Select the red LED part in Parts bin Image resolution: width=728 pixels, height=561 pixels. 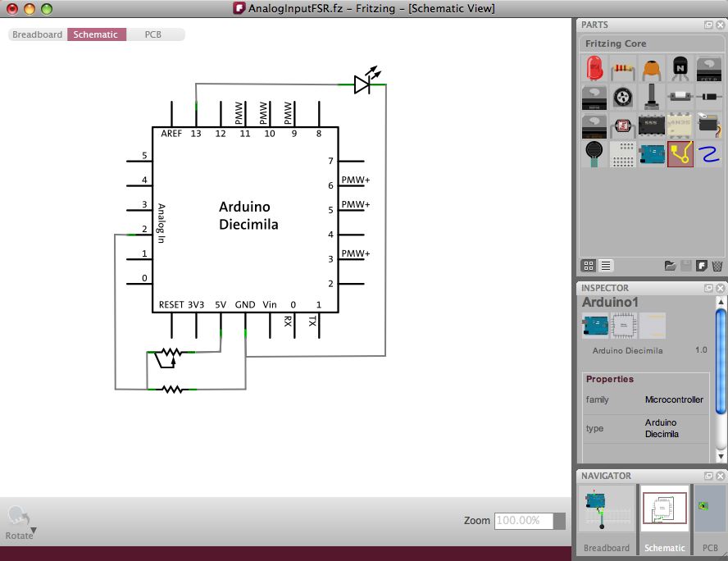pyautogui.click(x=595, y=69)
